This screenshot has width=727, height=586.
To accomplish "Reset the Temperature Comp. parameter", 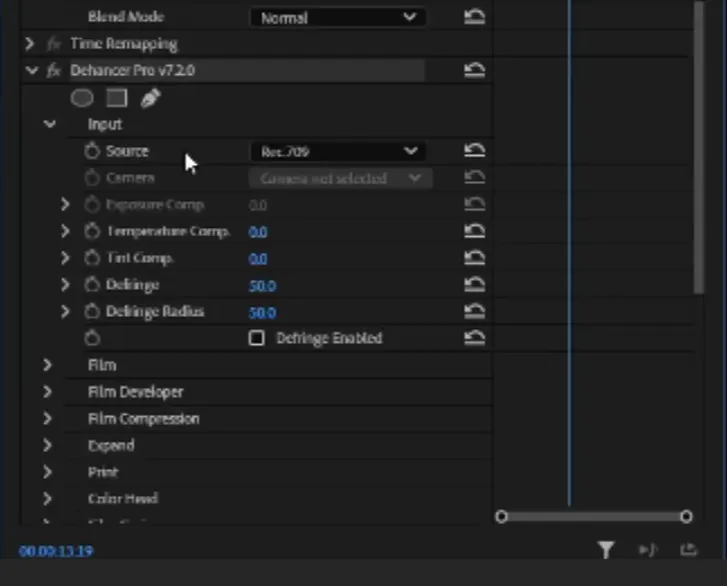I will click(474, 231).
